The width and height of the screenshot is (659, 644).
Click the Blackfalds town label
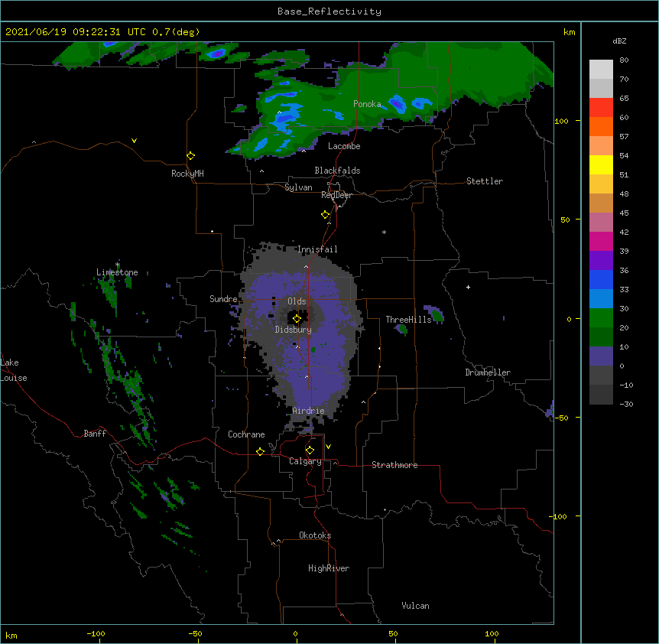point(337,171)
